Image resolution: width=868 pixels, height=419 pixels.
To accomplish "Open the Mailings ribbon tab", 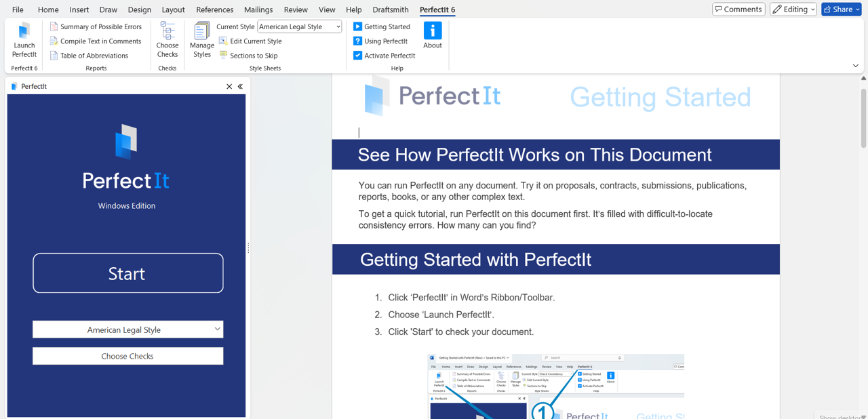I will pyautogui.click(x=258, y=9).
